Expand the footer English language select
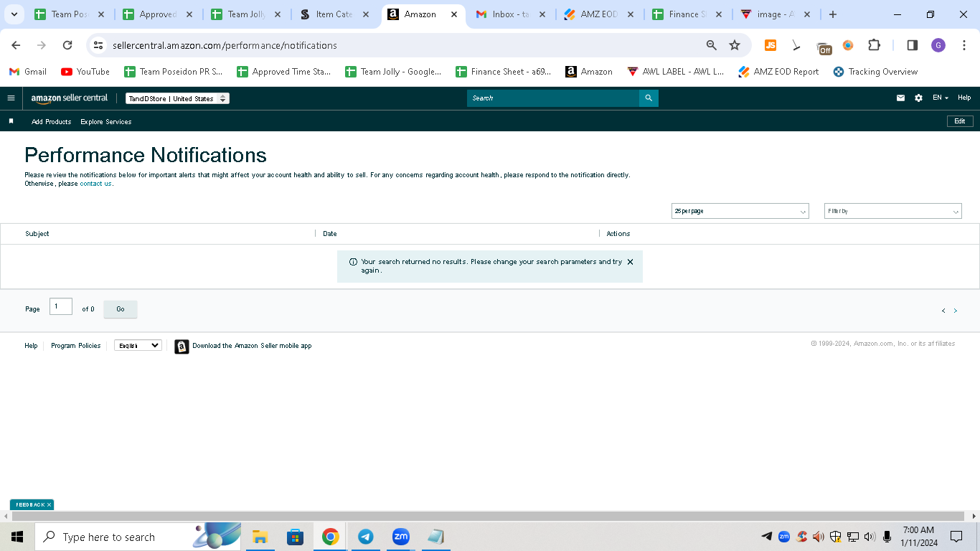 pos(138,345)
